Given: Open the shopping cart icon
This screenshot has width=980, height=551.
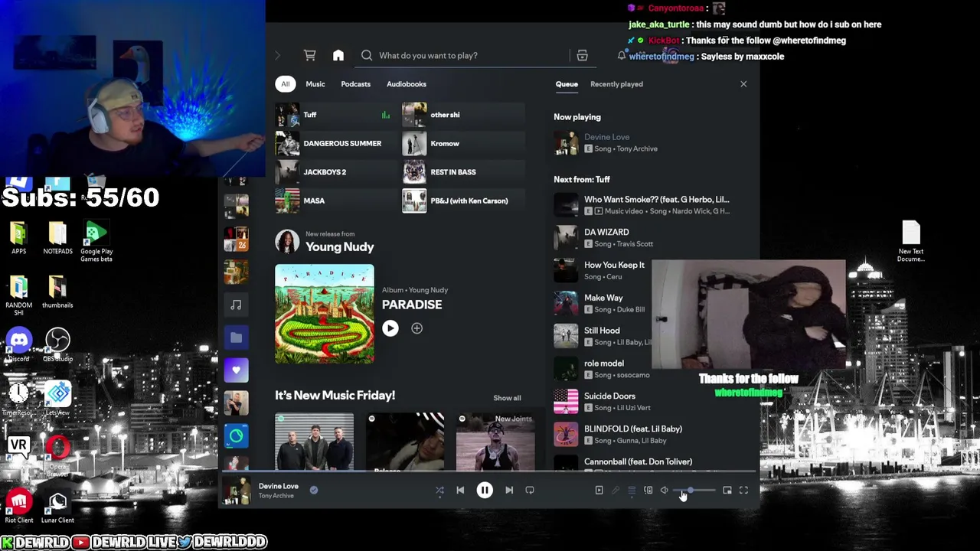Looking at the screenshot, I should pyautogui.click(x=309, y=55).
